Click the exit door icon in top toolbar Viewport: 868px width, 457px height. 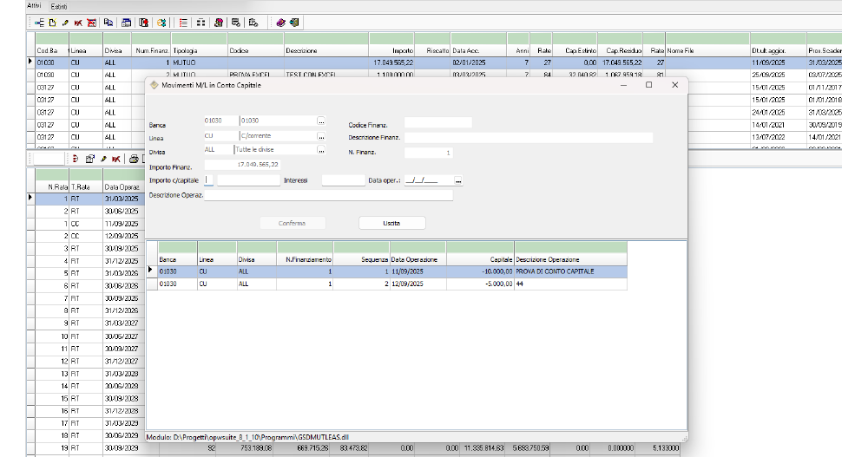(294, 23)
